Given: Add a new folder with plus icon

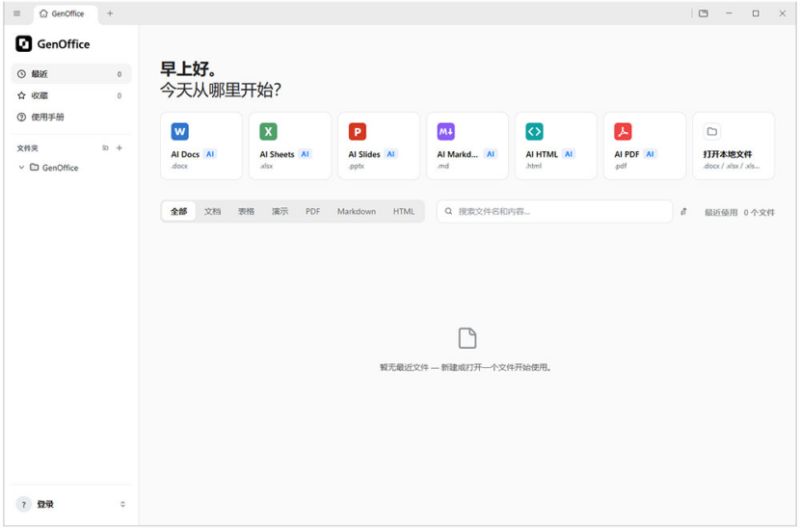Looking at the screenshot, I should (119, 148).
